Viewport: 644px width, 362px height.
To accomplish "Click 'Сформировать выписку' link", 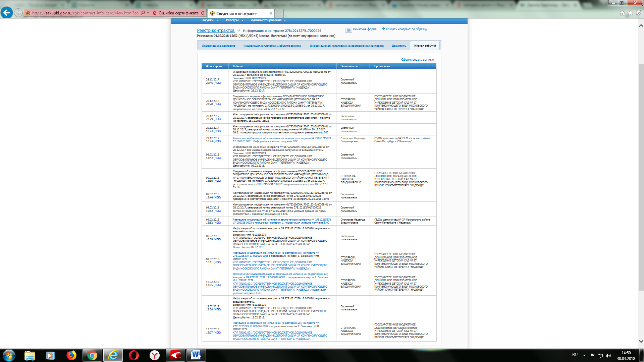I will coord(418,60).
